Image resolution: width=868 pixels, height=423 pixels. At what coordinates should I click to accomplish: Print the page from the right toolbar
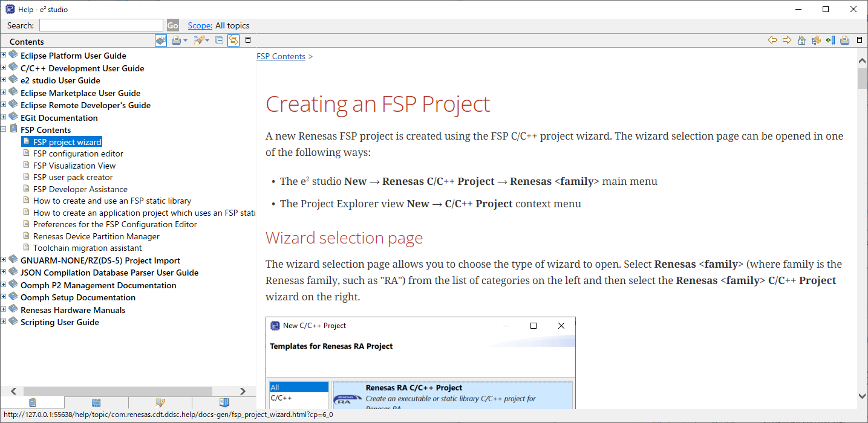tap(845, 40)
